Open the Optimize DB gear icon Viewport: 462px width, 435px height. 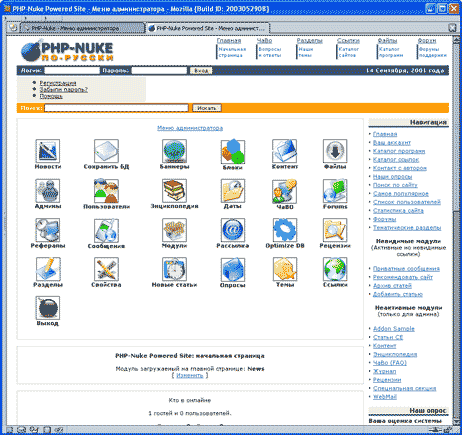coord(284,230)
